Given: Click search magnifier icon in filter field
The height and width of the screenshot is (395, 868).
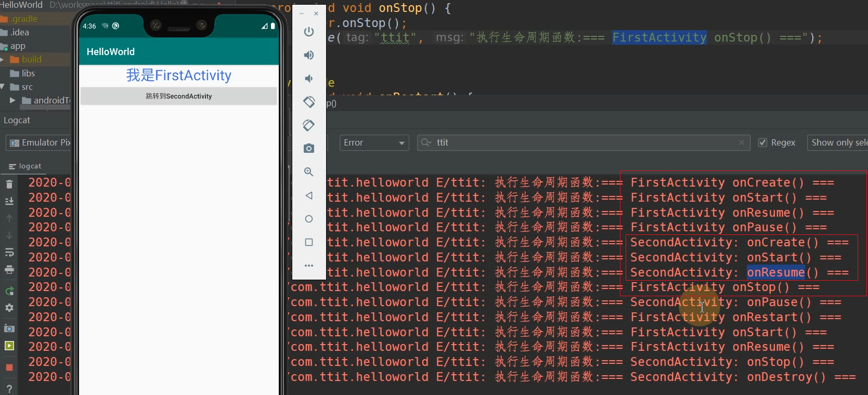Looking at the screenshot, I should pyautogui.click(x=426, y=142).
